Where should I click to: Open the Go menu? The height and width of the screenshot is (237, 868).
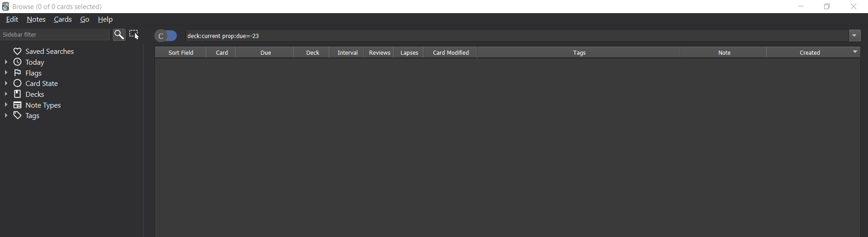tap(85, 19)
